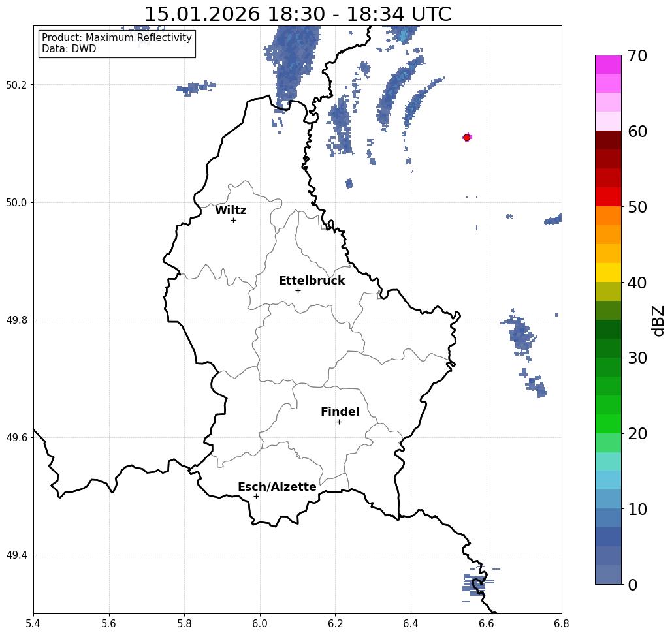Click the title '15.01.2026 18:30 - 18:34 UTC'
Image resolution: width=672 pixels, height=635 pixels.
tap(298, 14)
